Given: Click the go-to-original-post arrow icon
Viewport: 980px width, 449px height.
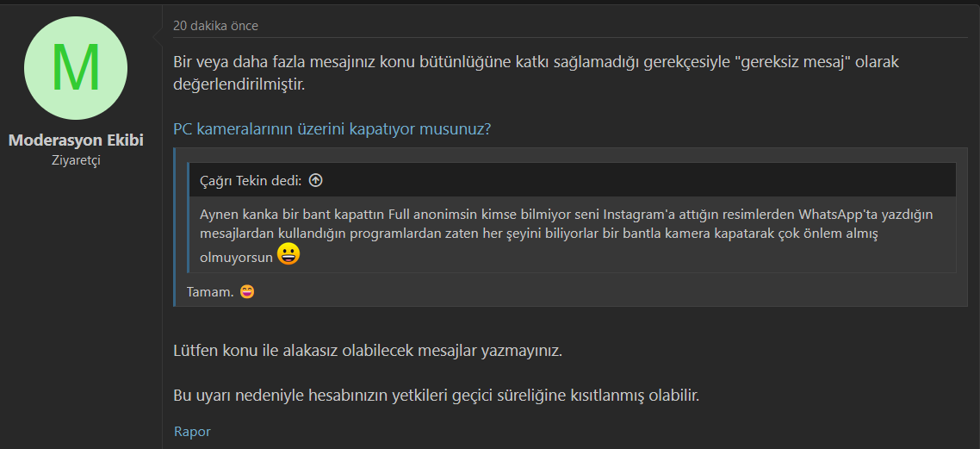Looking at the screenshot, I should click(315, 180).
